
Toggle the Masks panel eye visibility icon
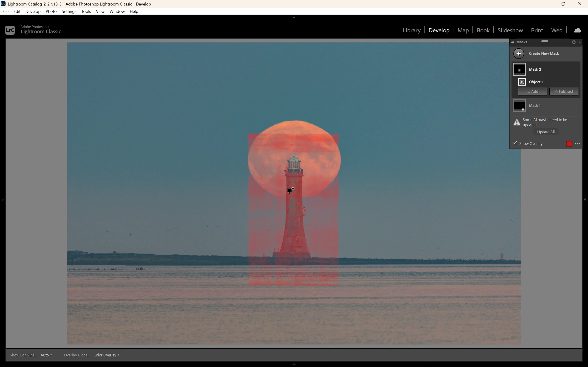coord(513,42)
